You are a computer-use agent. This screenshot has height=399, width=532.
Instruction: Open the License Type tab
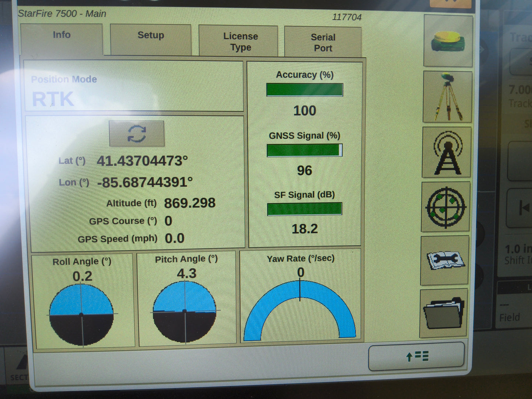pos(239,41)
